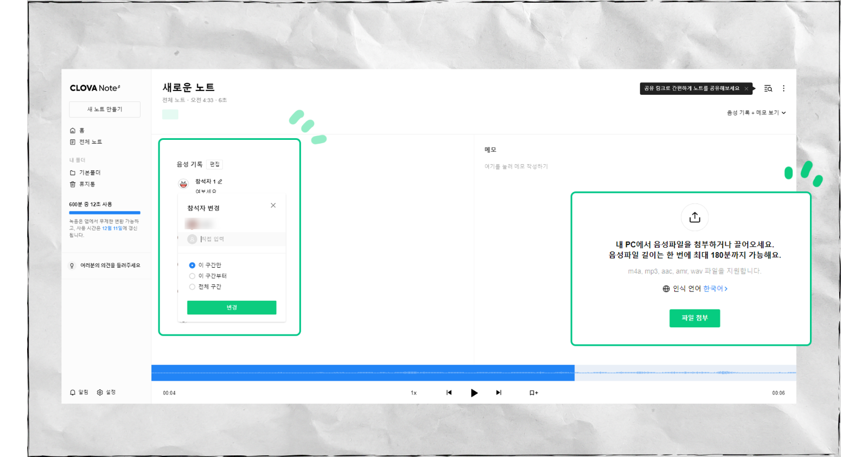
Task: Select the 전체 구간 radio option
Action: coord(192,287)
